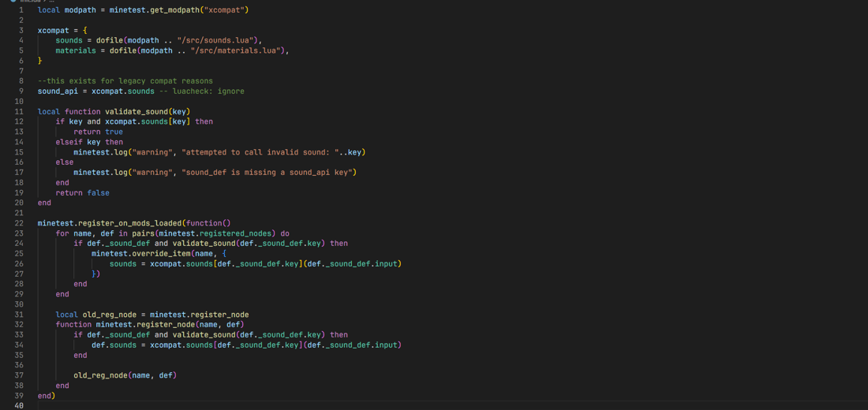The image size is (868, 410).
Task: Click the "end)" on line 39
Action: pos(47,396)
